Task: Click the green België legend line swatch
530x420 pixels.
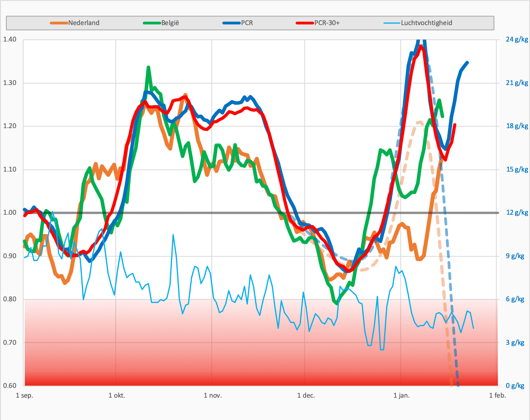Action: 152,23
